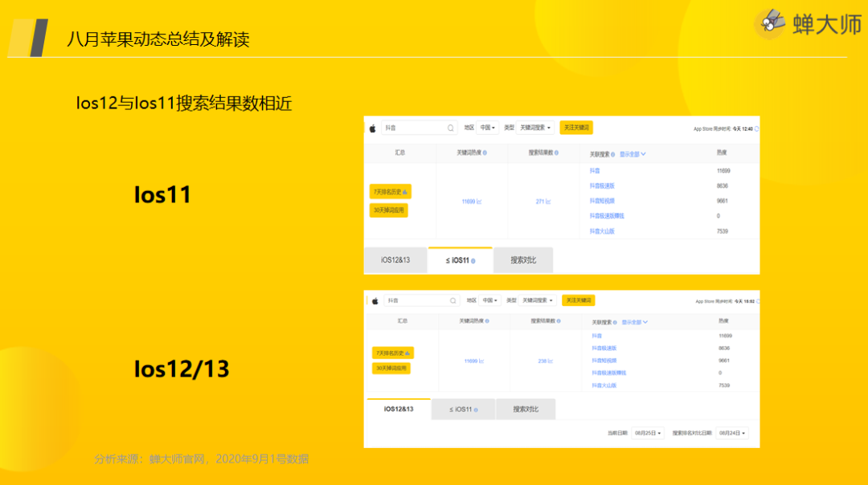Screen dimensions: 868x485
Task: Expand 显示全部 in the Ios12/13 screenshot
Action: (x=635, y=323)
